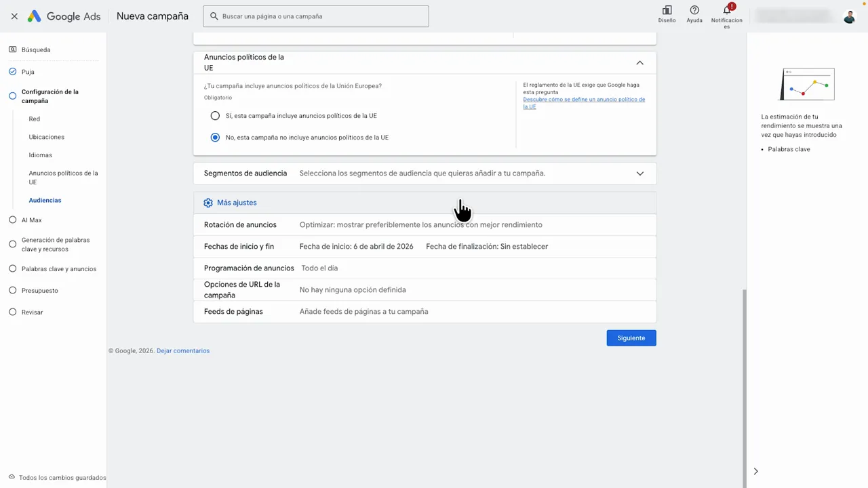The image size is (868, 488).
Task: Click the Siguiente button
Action: [x=631, y=338]
